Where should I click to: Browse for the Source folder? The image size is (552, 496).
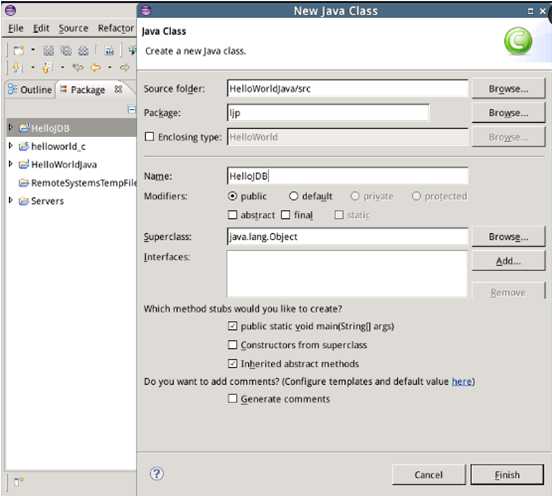[508, 89]
